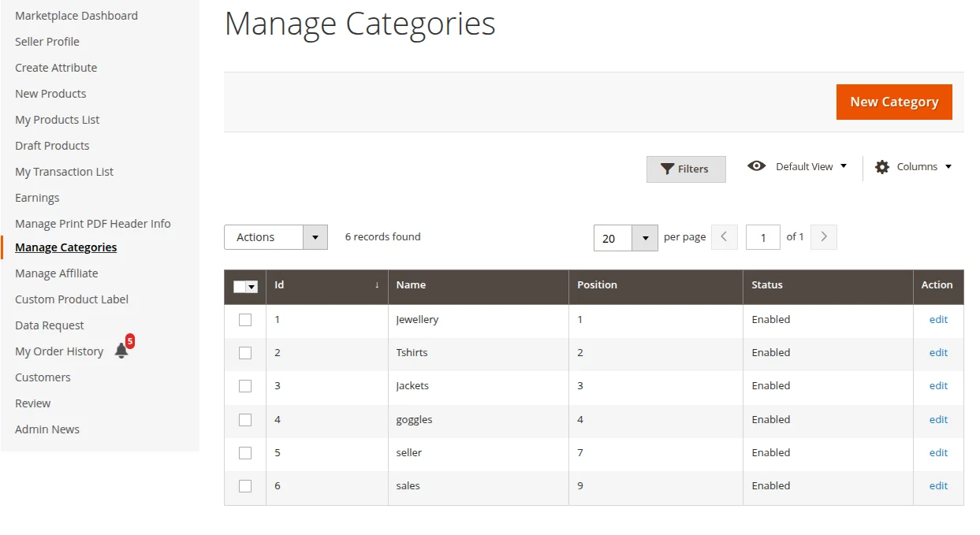Click the New Category button
This screenshot has width=980, height=535.
(x=894, y=102)
